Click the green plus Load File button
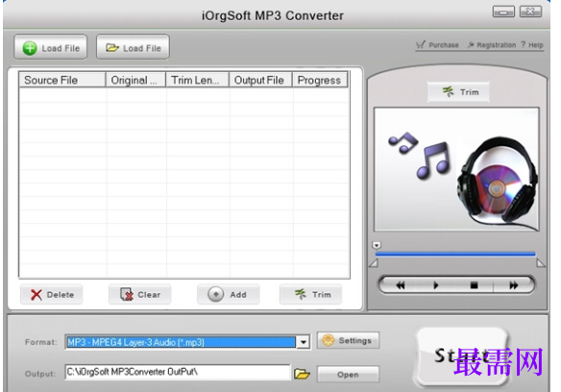Image resolution: width=561 pixels, height=392 pixels. pyautogui.click(x=51, y=47)
